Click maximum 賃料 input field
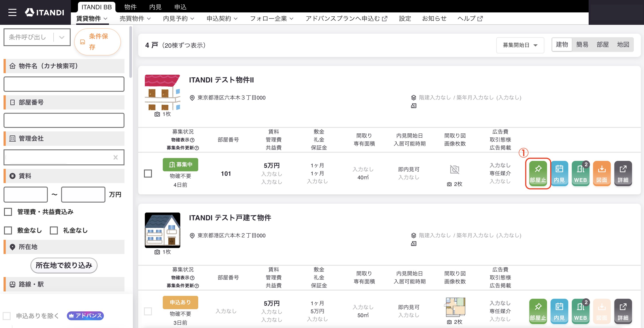644x328 pixels. (83, 194)
